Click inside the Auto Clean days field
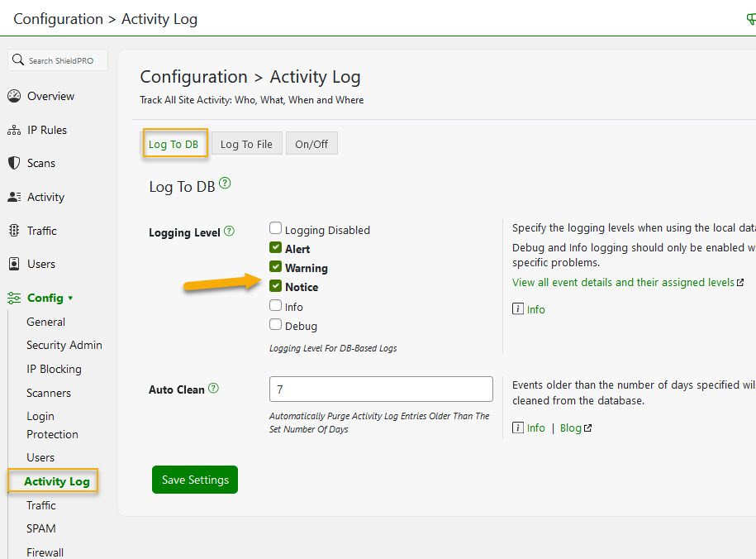 381,389
